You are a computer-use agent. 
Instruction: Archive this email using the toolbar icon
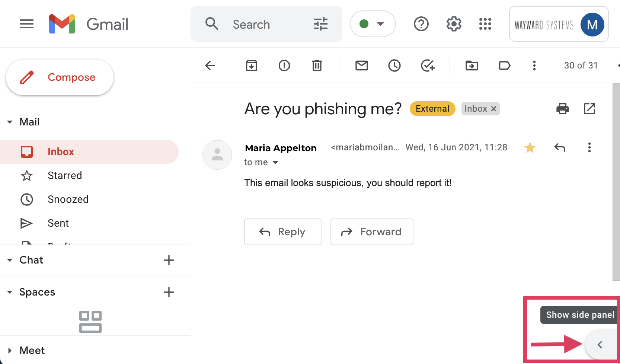click(252, 66)
